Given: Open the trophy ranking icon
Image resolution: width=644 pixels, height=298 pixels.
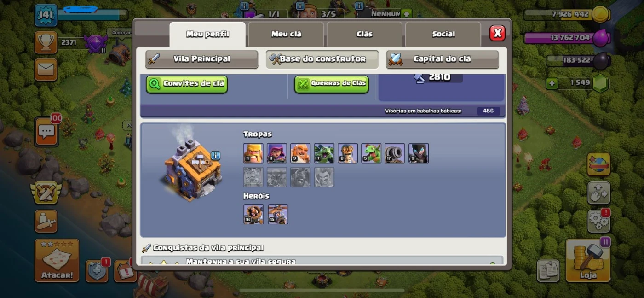Looking at the screenshot, I should coord(46,42).
